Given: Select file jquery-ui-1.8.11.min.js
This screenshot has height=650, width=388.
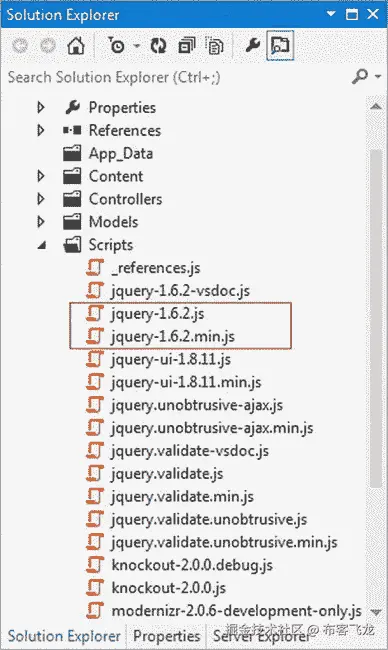Looking at the screenshot, I should 186,382.
